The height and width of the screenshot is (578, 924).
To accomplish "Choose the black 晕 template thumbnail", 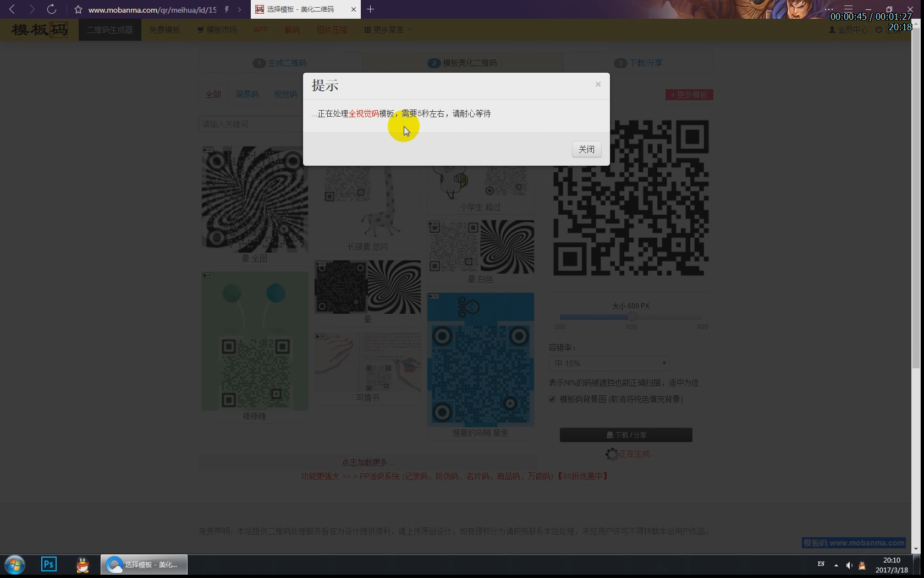I will 367,287.
